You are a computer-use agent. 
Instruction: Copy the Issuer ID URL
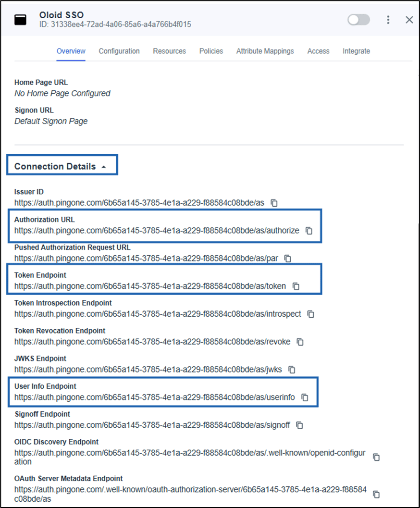click(274, 203)
